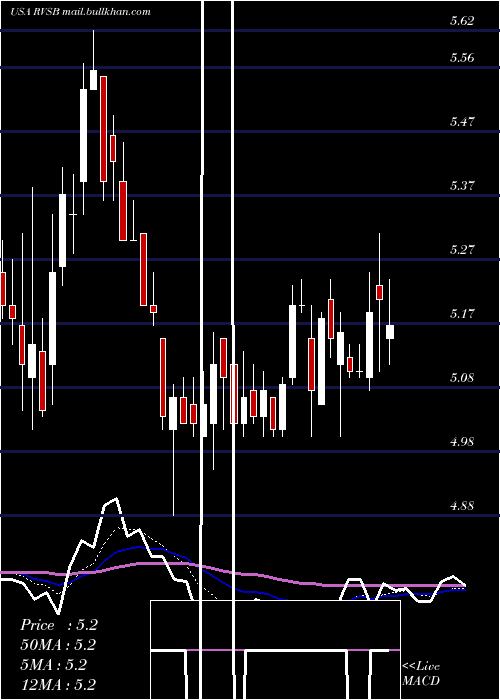The image size is (500, 700).
Task: Click the 'USA RVSB mail.bullkhan.com' header text
Action: 80,12
